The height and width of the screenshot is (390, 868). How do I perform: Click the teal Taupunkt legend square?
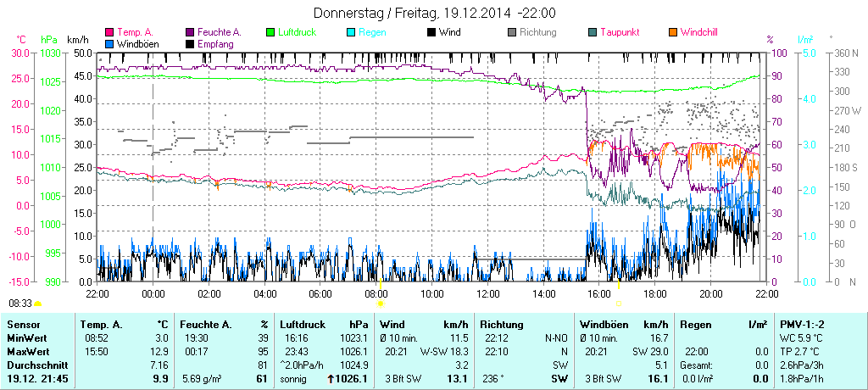pos(593,32)
